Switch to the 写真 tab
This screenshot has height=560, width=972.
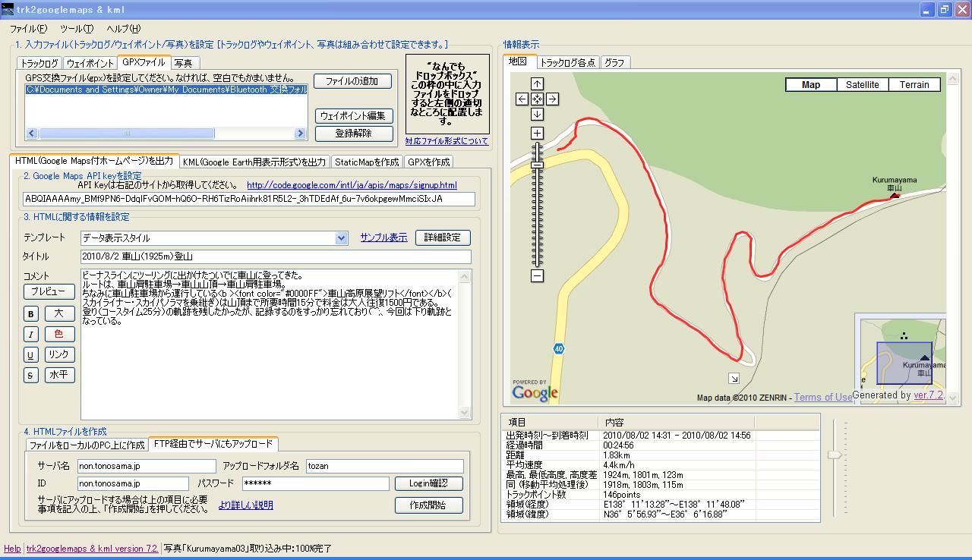183,64
